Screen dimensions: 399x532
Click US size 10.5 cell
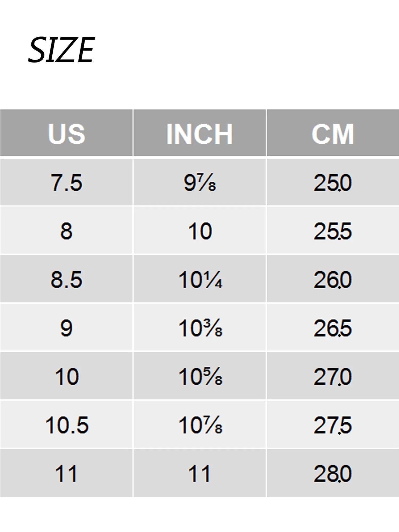click(x=66, y=424)
